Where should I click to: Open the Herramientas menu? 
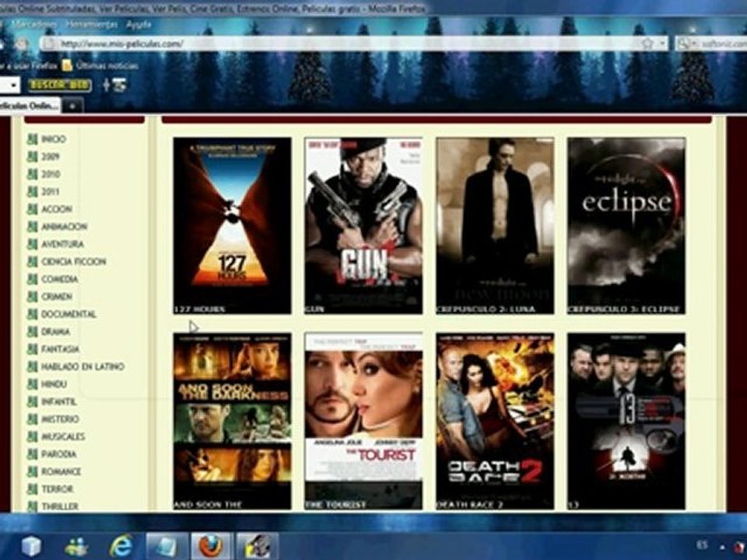(92, 24)
